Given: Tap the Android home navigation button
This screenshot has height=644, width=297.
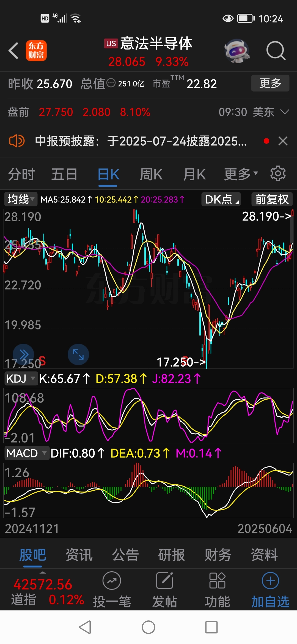Looking at the screenshot, I should pyautogui.click(x=148, y=627).
